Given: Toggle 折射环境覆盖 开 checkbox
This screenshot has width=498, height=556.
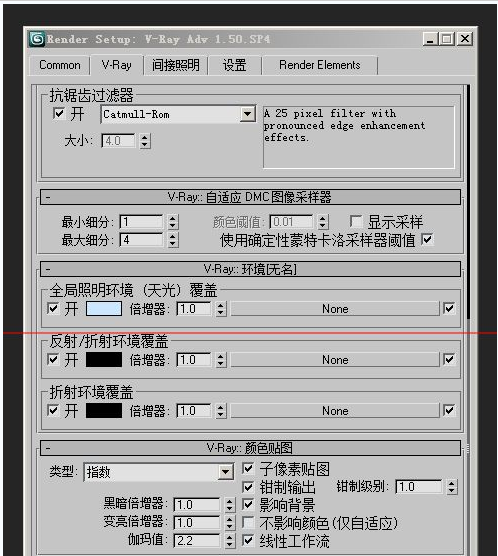Looking at the screenshot, I should (53, 410).
